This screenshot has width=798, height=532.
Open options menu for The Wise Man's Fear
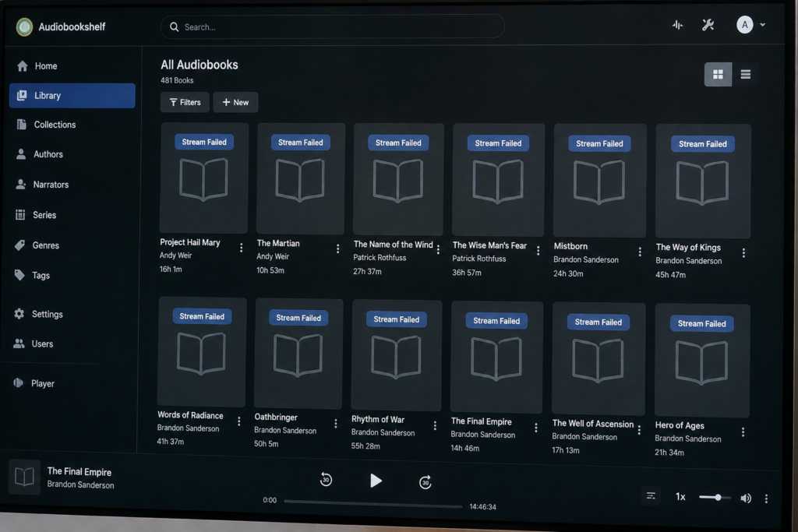(538, 251)
